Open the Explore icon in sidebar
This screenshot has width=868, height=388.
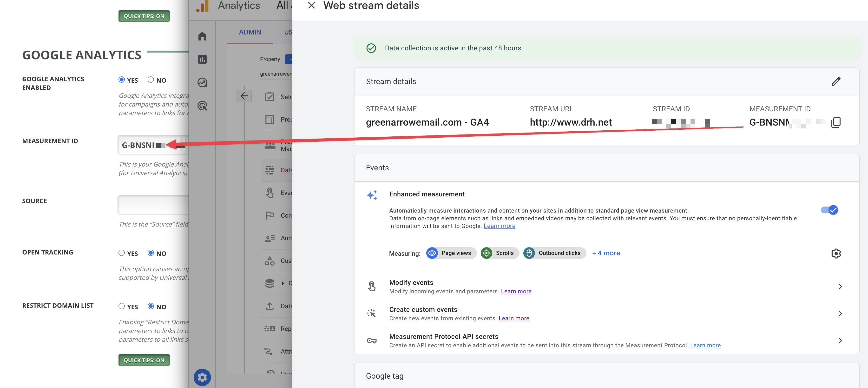pyautogui.click(x=202, y=83)
